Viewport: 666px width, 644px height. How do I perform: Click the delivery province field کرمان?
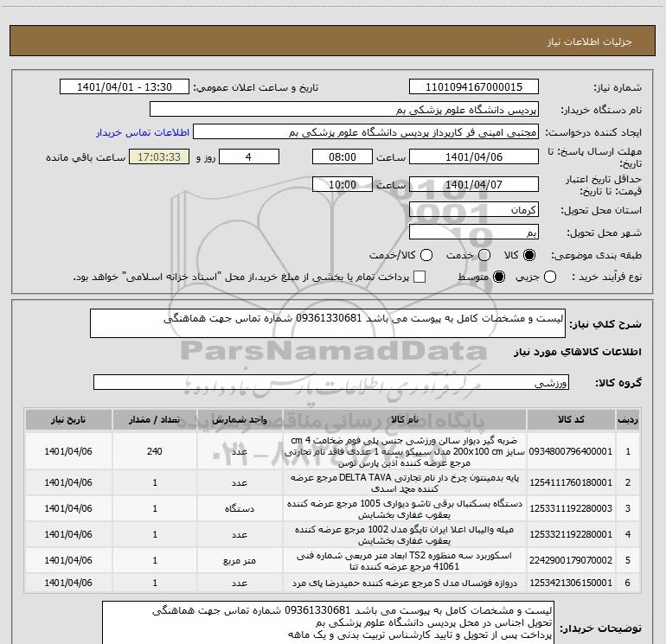click(474, 210)
